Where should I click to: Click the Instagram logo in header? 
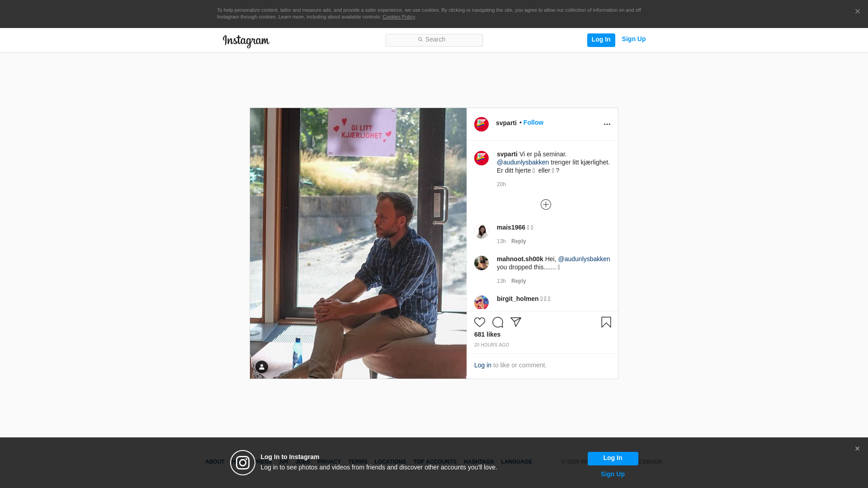(x=246, y=41)
